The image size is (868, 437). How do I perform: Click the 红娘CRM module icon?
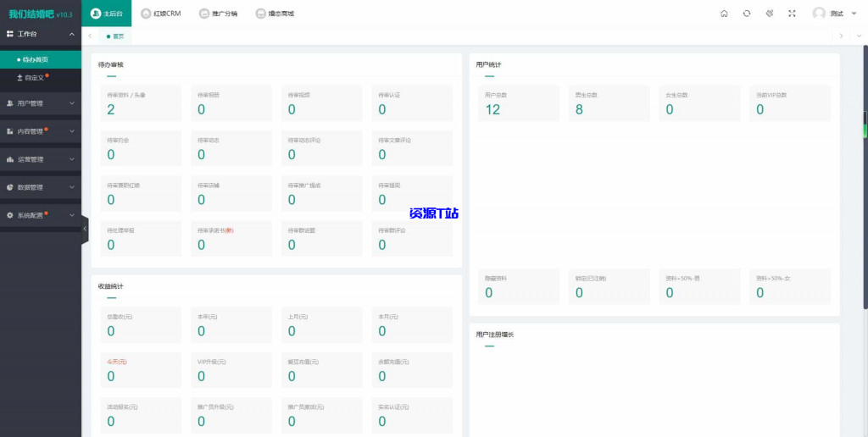147,14
